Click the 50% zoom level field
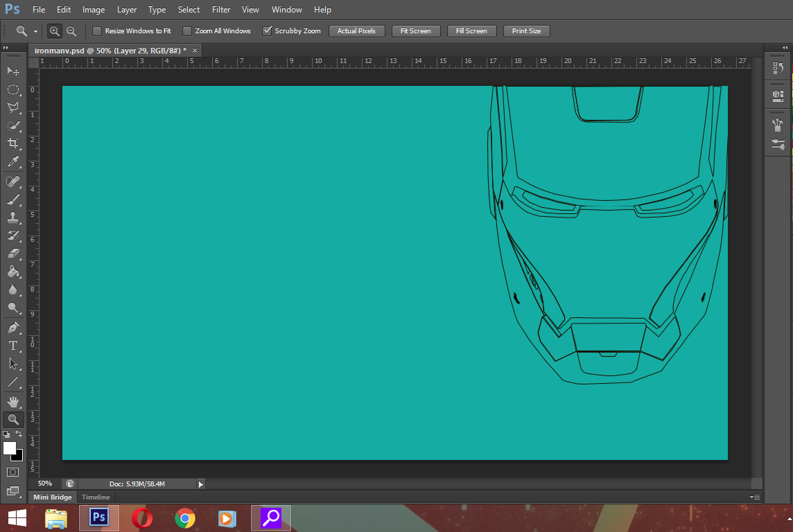The image size is (793, 532). tap(45, 484)
